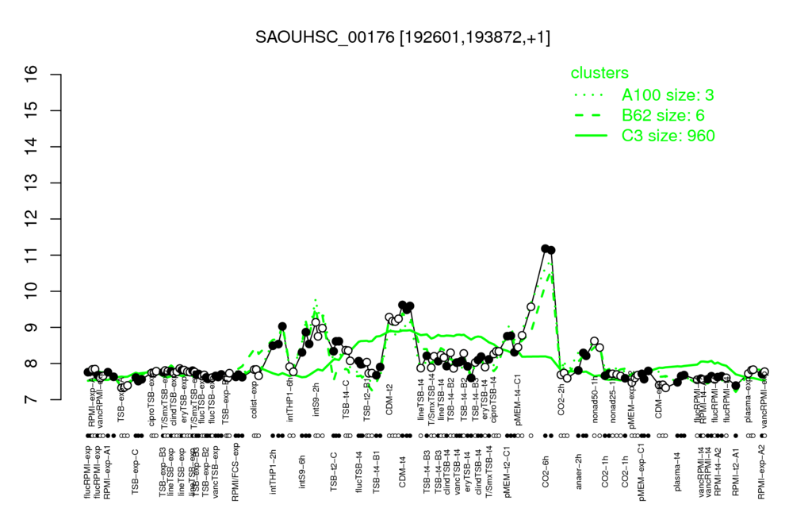Viewport: 812px width, 508px height.
Task: Click the 'clusters' legend heading
Action: [x=599, y=72]
